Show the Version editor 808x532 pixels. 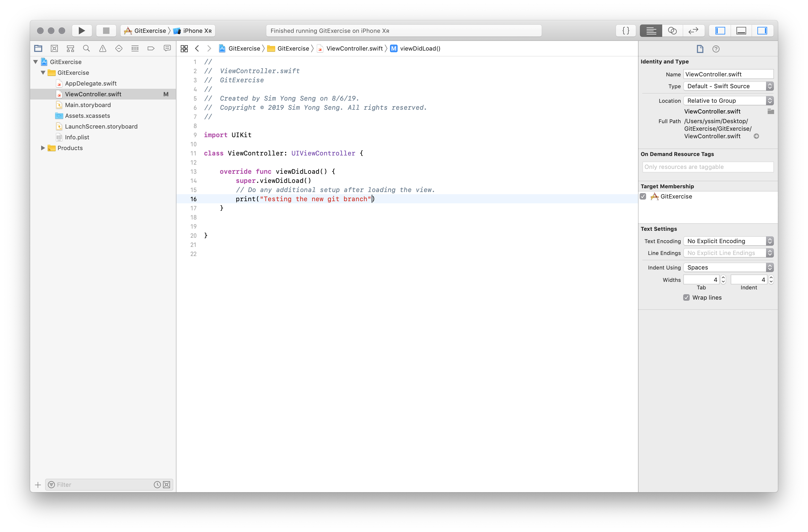point(693,31)
